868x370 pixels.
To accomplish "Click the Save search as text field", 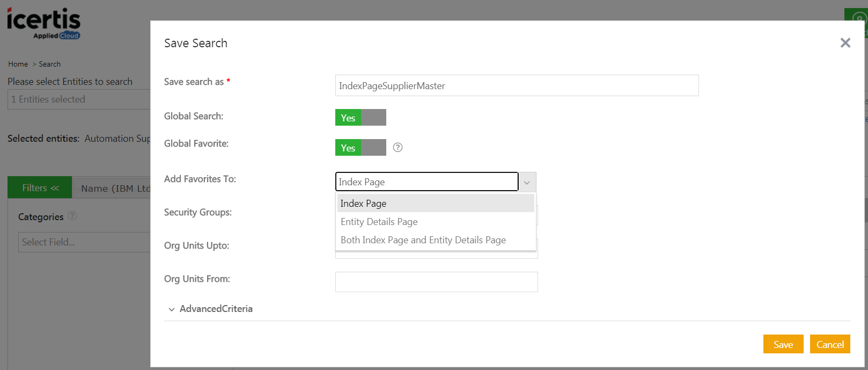I will 517,86.
